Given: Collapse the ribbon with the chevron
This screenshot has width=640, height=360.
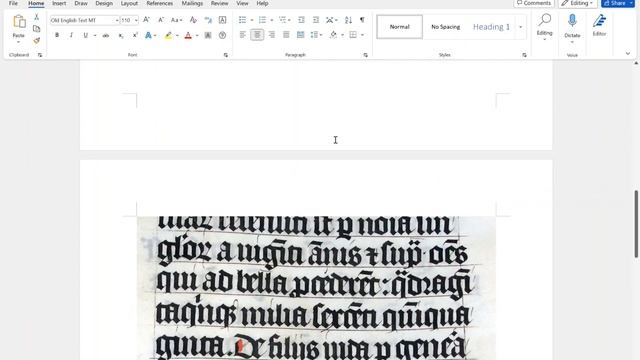Looking at the screenshot, I should 628,53.
